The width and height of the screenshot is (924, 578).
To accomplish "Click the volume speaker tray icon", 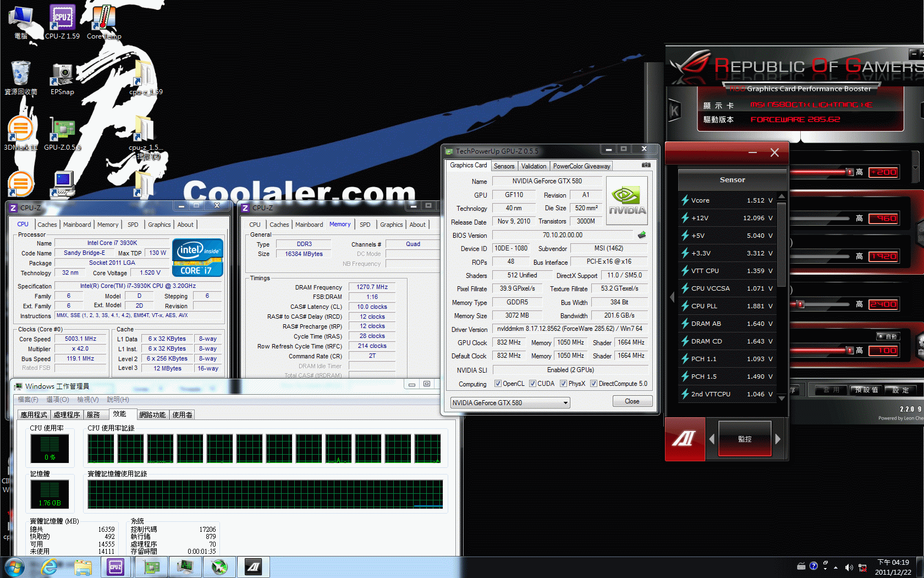I will tap(849, 567).
